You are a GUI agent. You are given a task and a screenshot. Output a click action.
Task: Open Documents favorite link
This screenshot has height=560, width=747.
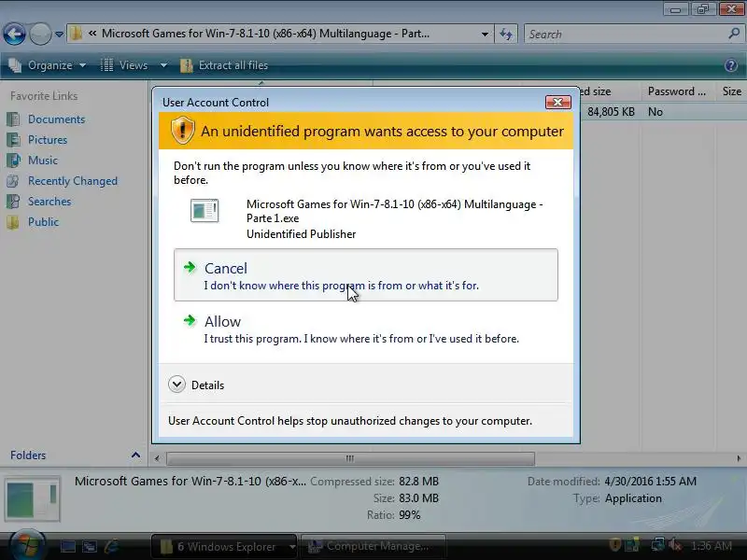coord(56,119)
